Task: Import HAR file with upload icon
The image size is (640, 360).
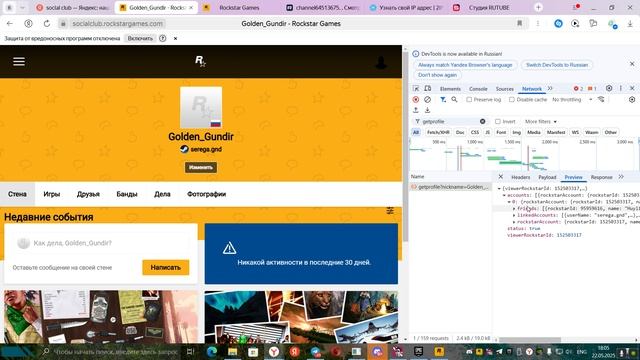Action: click(x=416, y=110)
